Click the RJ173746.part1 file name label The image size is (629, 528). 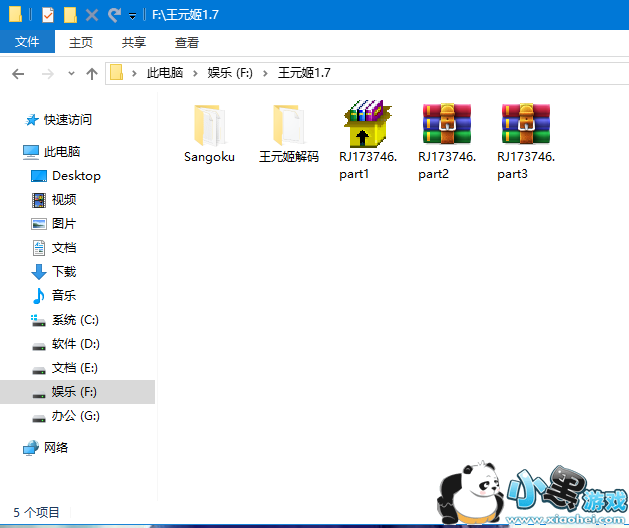(367, 165)
